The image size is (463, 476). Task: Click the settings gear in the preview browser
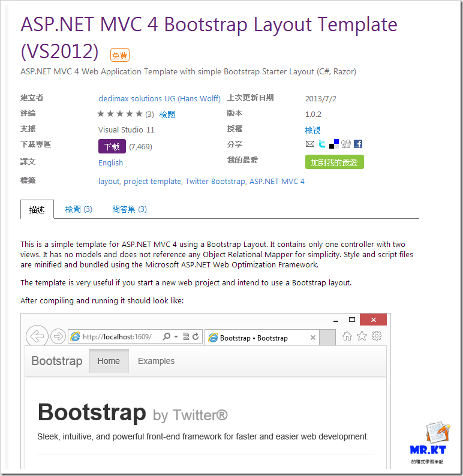coord(377,336)
